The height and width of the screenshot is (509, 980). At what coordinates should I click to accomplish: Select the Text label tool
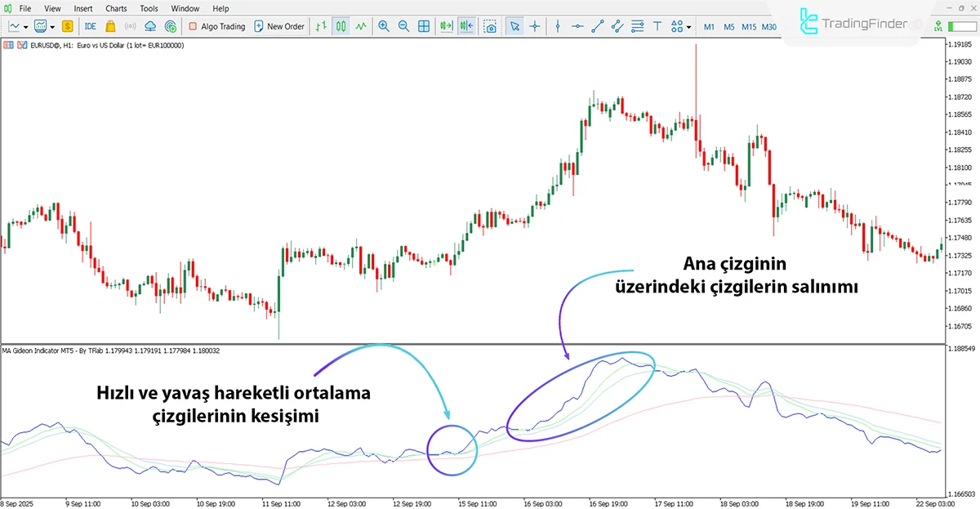pos(656,26)
